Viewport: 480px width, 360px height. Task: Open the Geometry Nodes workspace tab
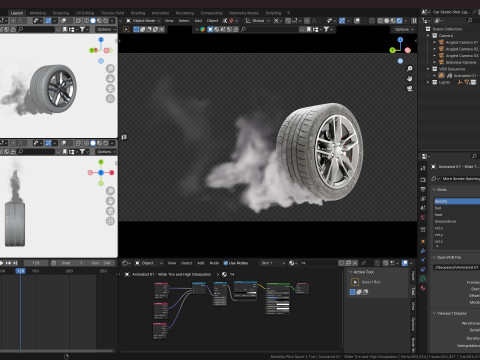(x=244, y=13)
